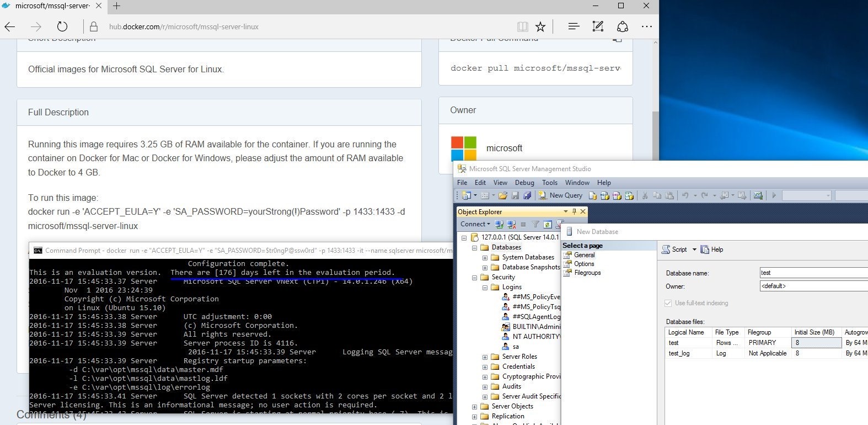This screenshot has width=868, height=425.
Task: Open the Tools menu in SSMS
Action: (x=550, y=183)
